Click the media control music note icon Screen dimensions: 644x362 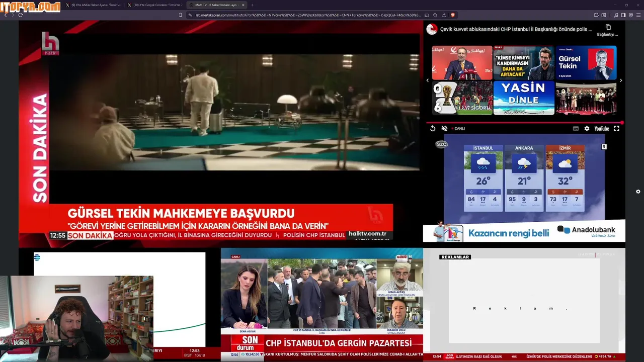(616, 15)
